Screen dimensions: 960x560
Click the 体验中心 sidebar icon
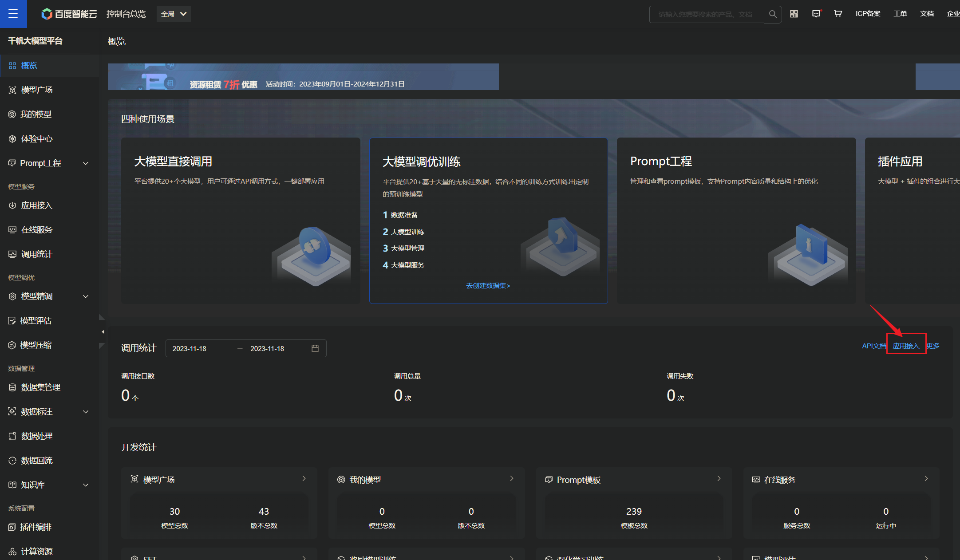tap(12, 139)
